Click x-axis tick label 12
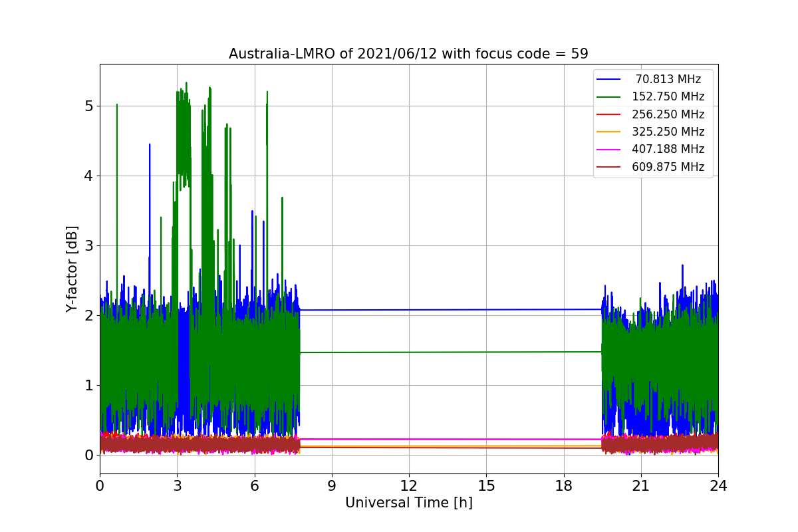The image size is (798, 532). (408, 486)
